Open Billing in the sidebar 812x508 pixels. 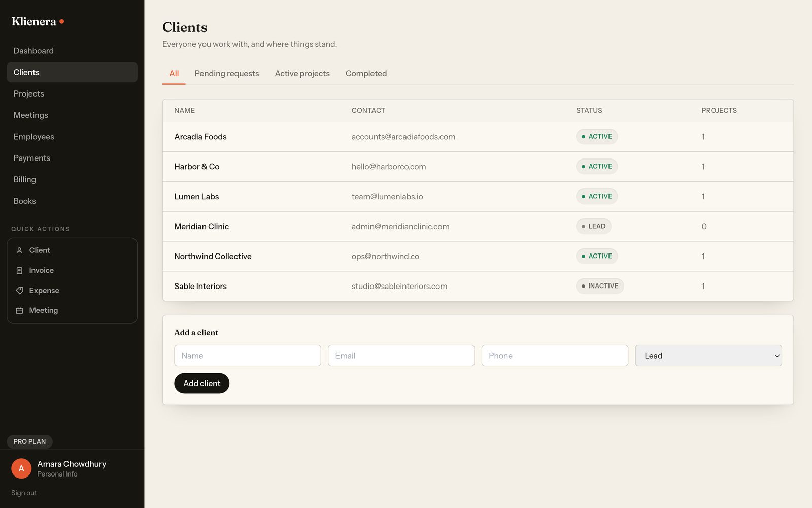click(x=72, y=179)
